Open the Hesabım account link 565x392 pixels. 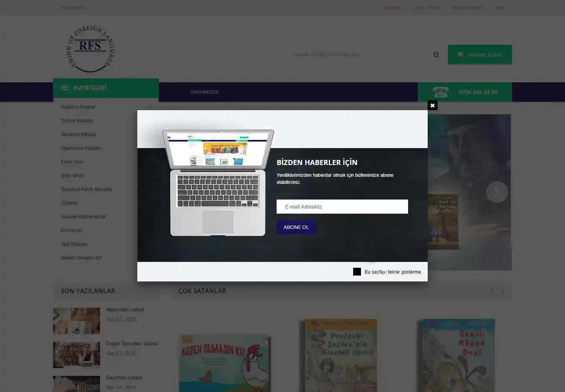click(392, 8)
